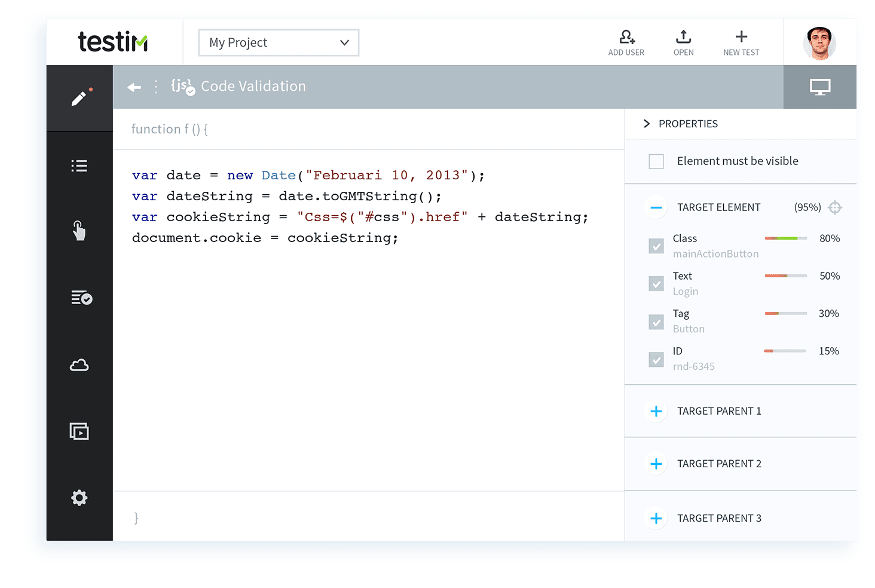Viewport: 875px width, 588px height.
Task: Uncheck the Class mainActionButton checkbox
Action: (656, 246)
